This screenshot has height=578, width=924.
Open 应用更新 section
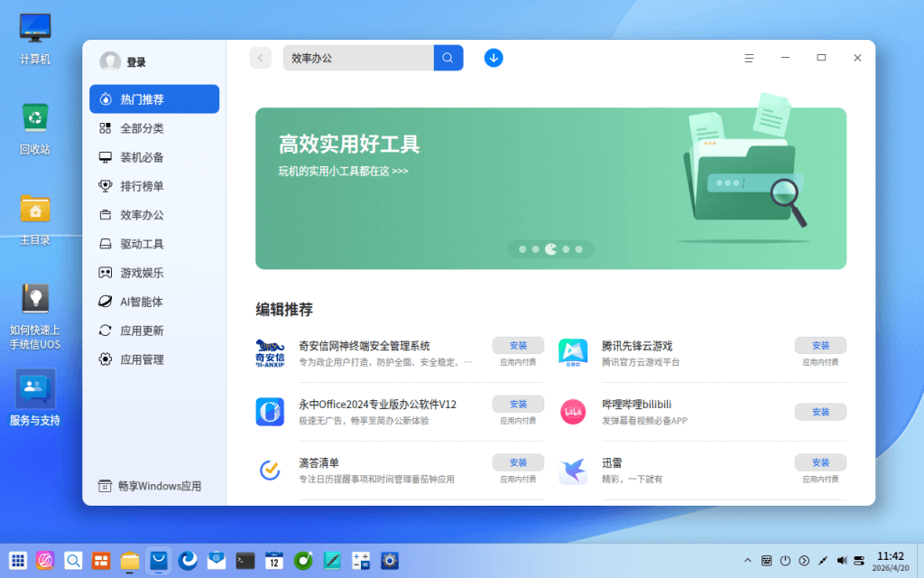coord(154,331)
